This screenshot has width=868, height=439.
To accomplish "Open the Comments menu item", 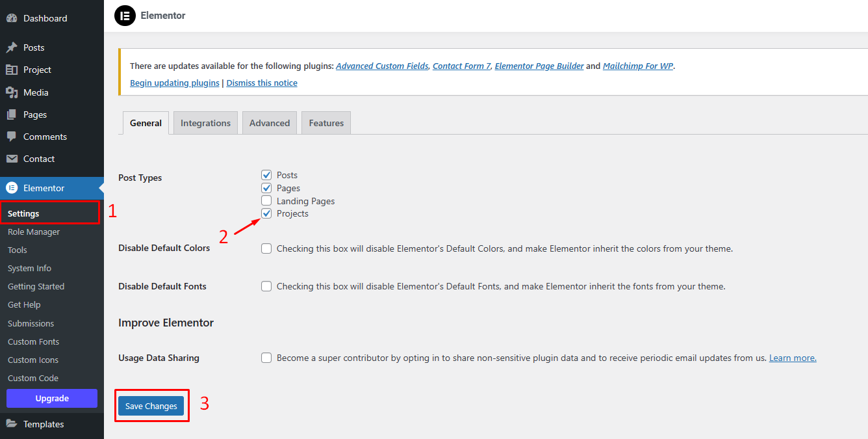I will 52,137.
